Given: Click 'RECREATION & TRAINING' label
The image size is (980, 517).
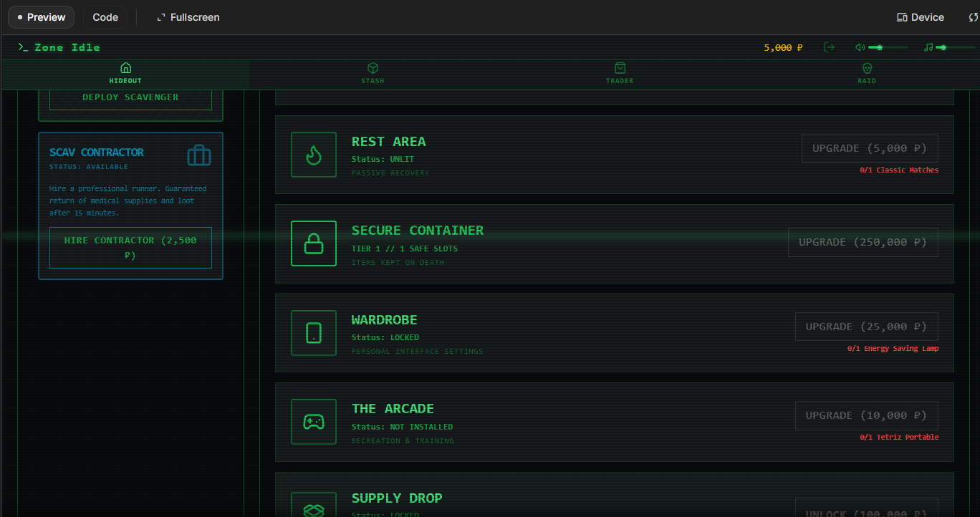Looking at the screenshot, I should [403, 441].
